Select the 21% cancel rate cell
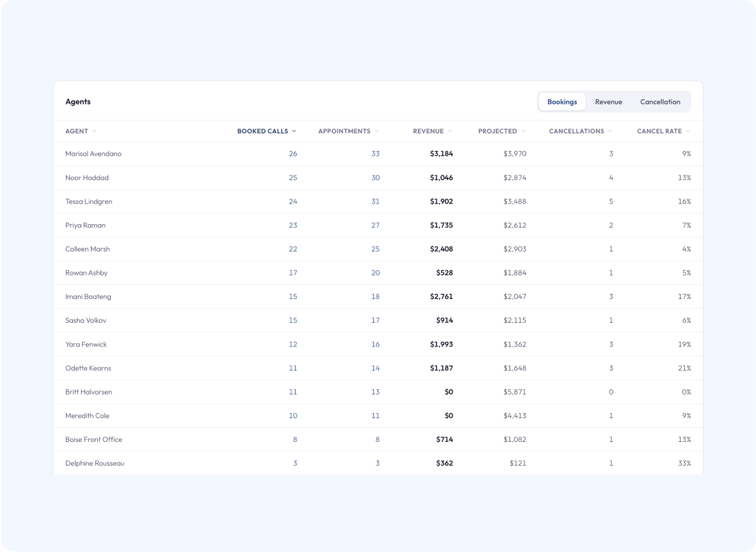This screenshot has height=552, width=756. [x=684, y=368]
